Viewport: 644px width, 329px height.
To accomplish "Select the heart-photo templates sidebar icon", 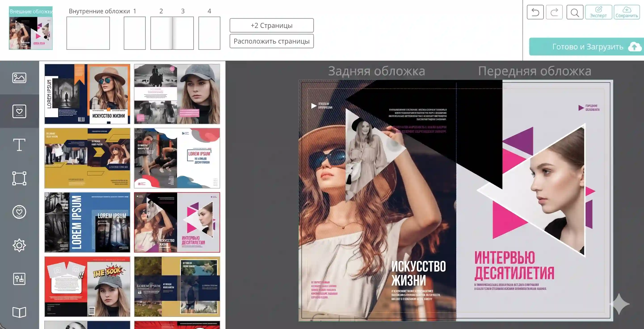I will tap(19, 111).
